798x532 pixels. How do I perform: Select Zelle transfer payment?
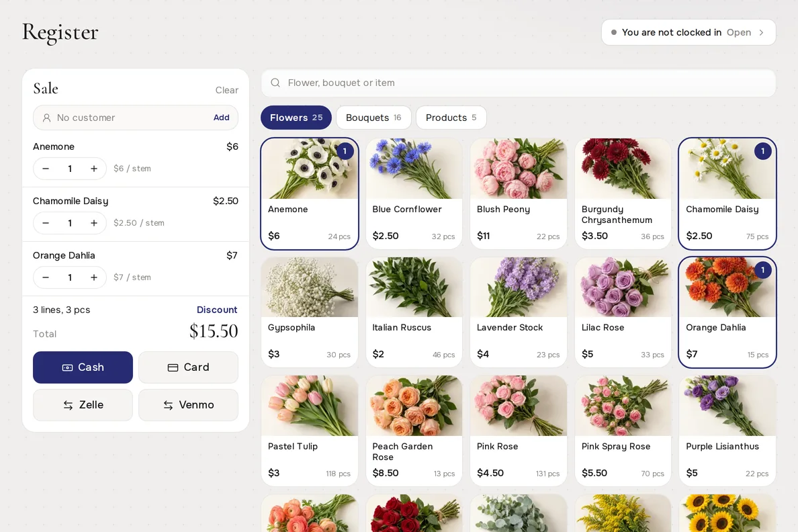83,405
